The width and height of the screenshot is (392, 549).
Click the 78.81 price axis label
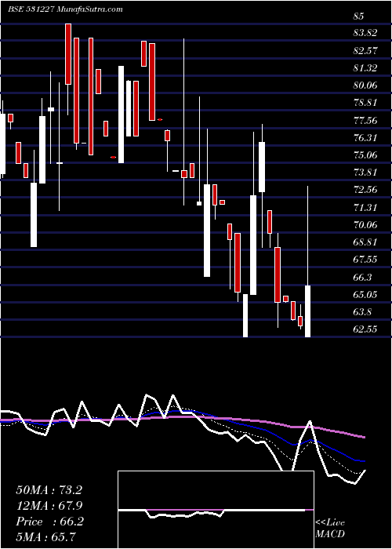pyautogui.click(x=365, y=103)
